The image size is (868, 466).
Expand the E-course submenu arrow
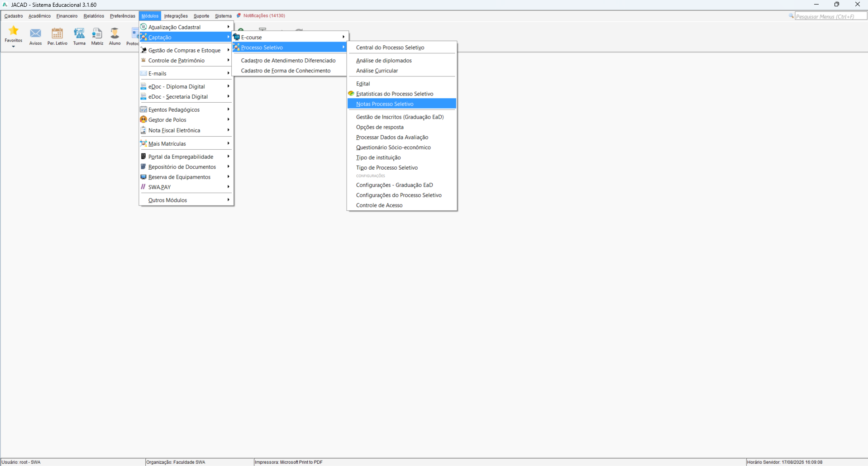[x=343, y=37]
